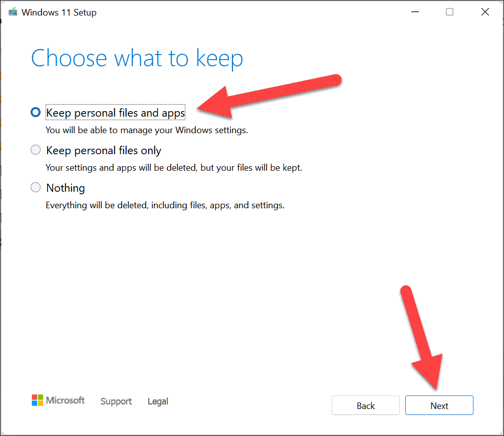Open the Support link

tap(116, 401)
